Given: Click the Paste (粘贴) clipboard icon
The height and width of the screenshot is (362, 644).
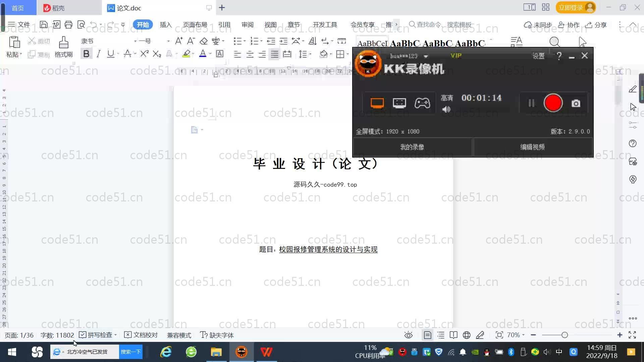Looking at the screenshot, I should point(14,42).
